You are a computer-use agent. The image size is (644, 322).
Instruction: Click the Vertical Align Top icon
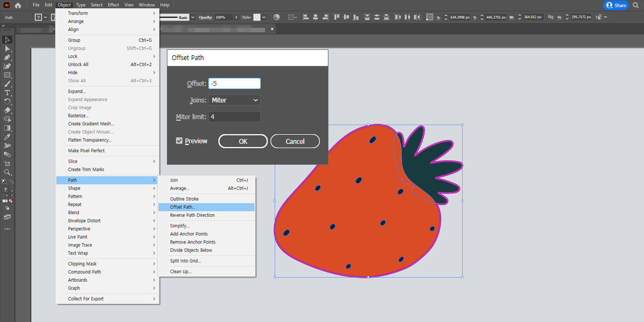(336, 17)
